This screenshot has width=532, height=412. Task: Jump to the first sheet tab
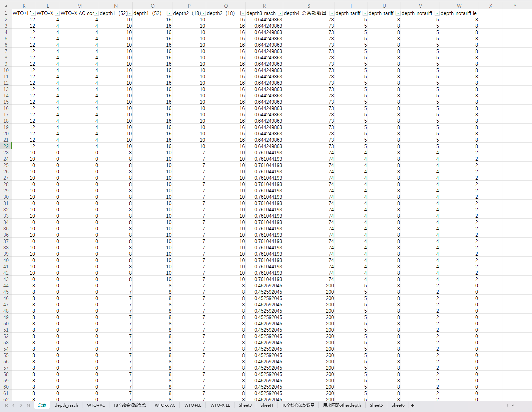[6, 405]
